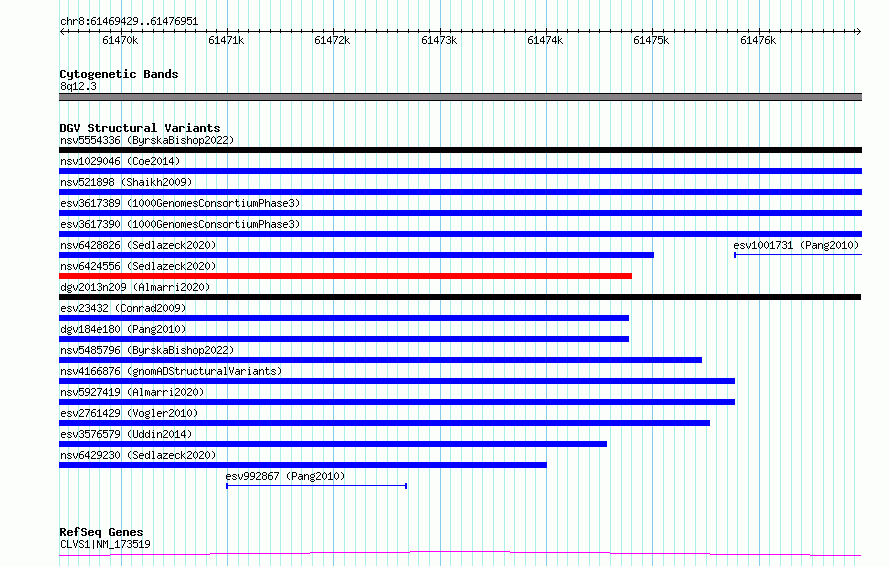The width and height of the screenshot is (890, 566).
Task: Select the blue esv23432 variant bar
Action: 344,318
